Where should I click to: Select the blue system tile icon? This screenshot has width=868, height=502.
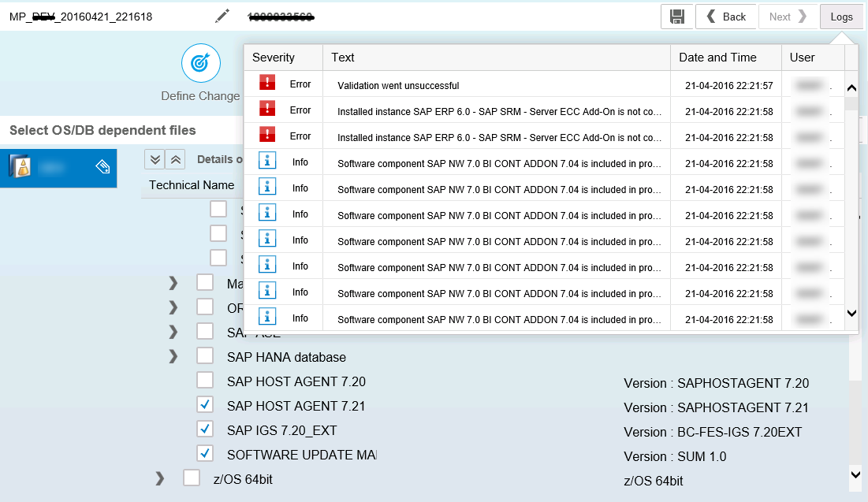pyautogui.click(x=20, y=166)
